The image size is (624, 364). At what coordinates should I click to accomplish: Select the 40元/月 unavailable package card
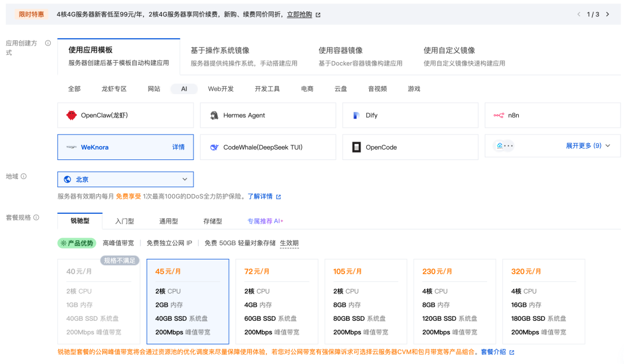(x=99, y=302)
